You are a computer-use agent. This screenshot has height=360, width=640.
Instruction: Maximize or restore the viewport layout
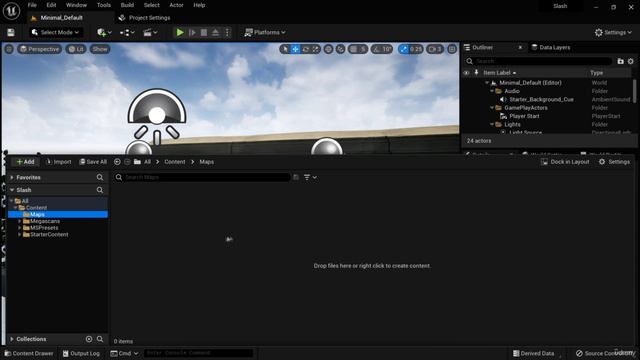pos(452,49)
